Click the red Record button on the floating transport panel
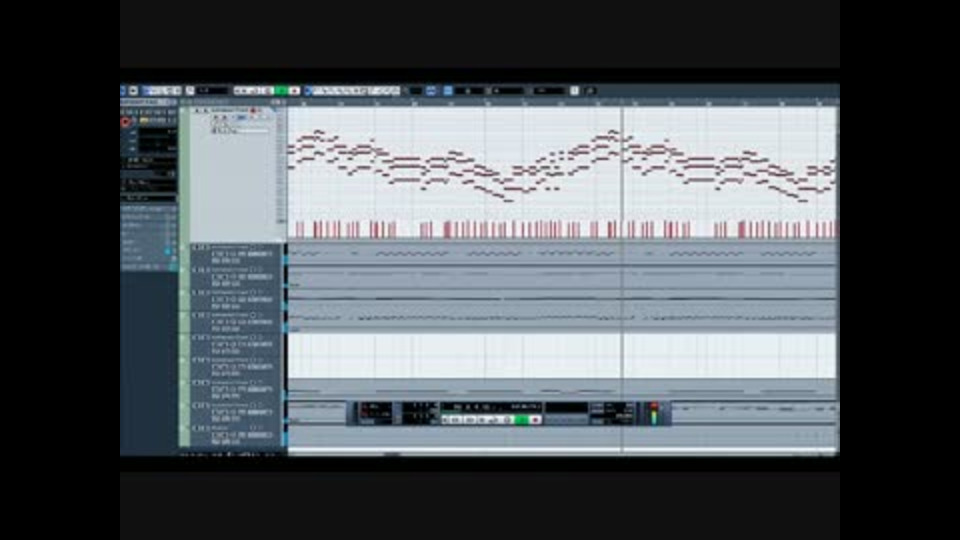 click(x=535, y=420)
